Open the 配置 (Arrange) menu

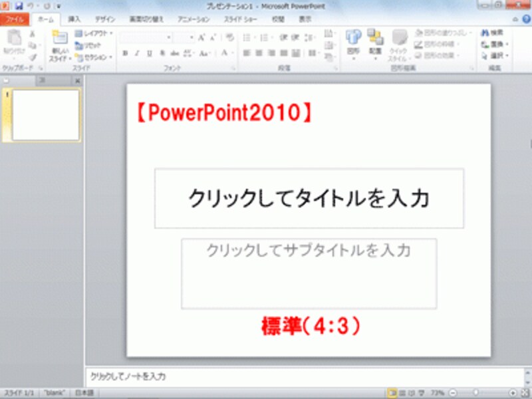coord(375,45)
